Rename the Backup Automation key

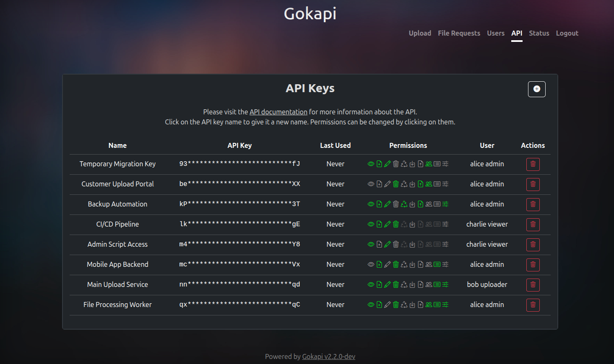117,204
